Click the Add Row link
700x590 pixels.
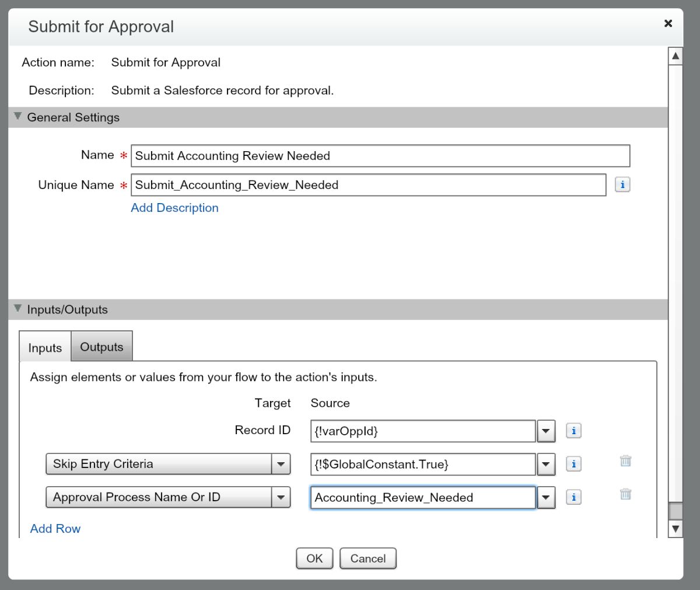pyautogui.click(x=55, y=529)
